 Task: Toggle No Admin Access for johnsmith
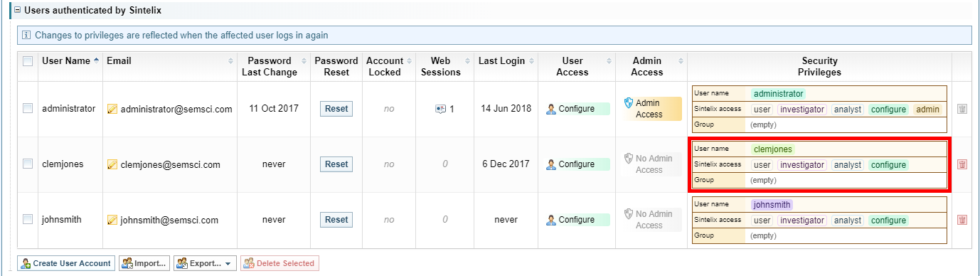pyautogui.click(x=651, y=220)
